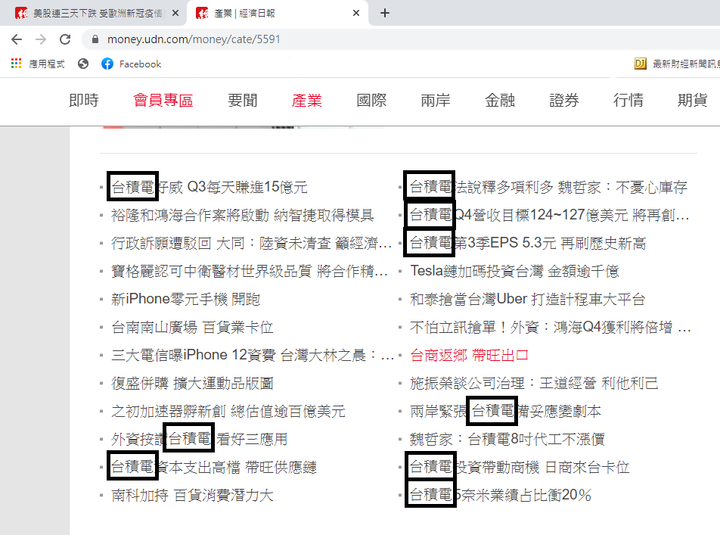Click the address bar URL
This screenshot has width=720, height=535.
tap(193, 39)
